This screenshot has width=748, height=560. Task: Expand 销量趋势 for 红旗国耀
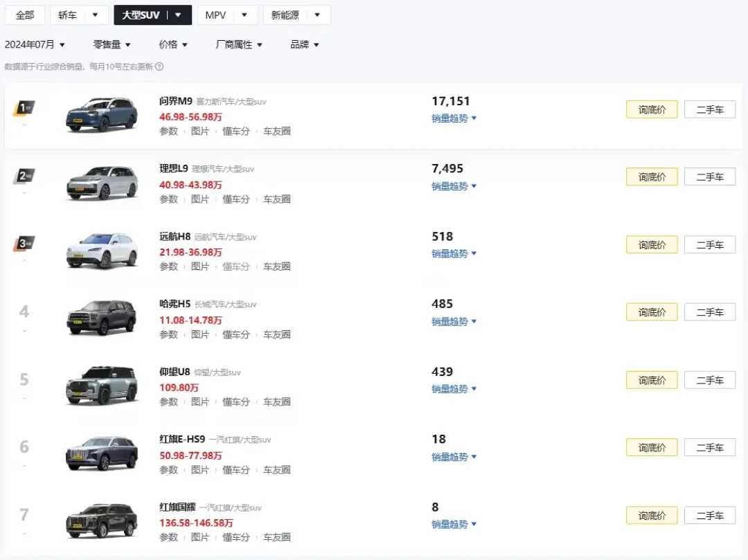coord(454,524)
